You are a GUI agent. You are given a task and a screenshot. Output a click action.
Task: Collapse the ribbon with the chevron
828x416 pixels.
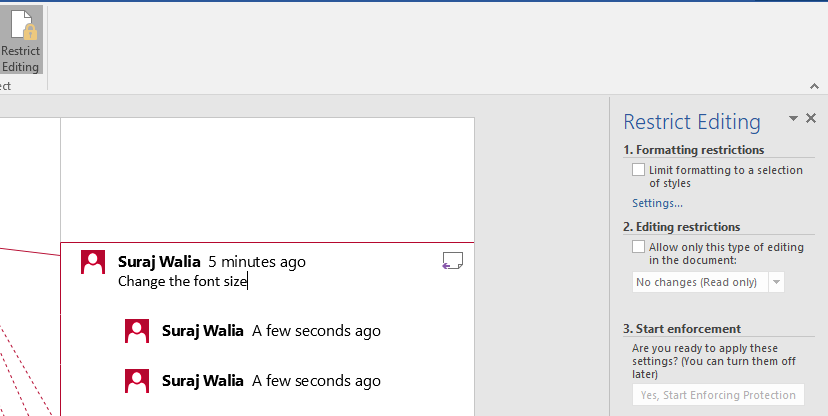click(x=814, y=86)
